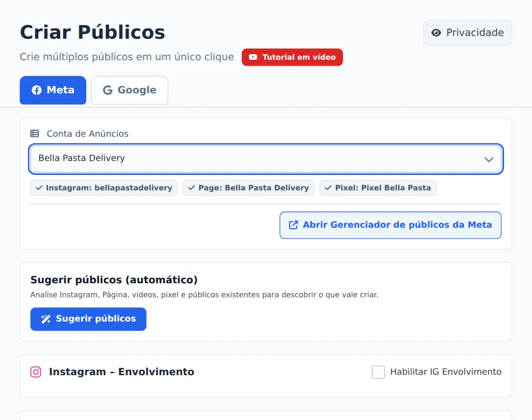Click the Criar Públicos page title
The height and width of the screenshot is (420, 532).
pos(93,33)
